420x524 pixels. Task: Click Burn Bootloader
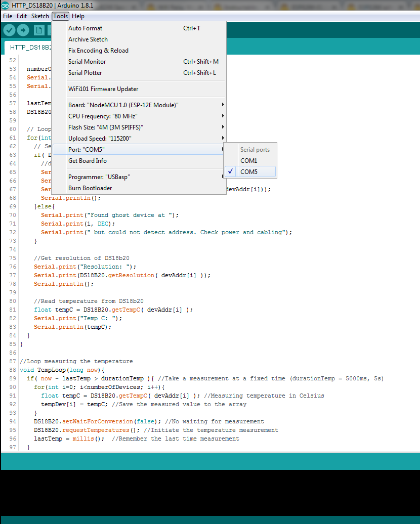pyautogui.click(x=139, y=188)
